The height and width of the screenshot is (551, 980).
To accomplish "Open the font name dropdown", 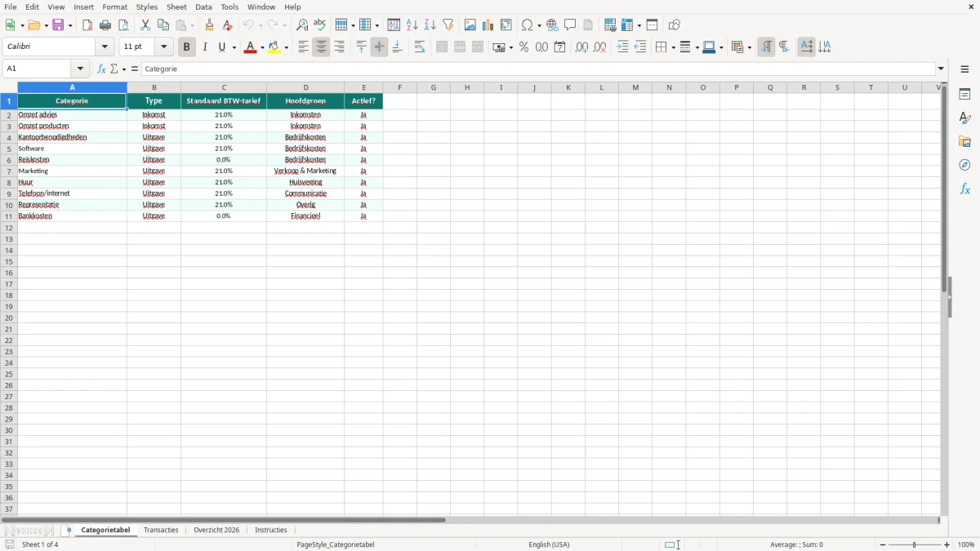I will pos(105,47).
